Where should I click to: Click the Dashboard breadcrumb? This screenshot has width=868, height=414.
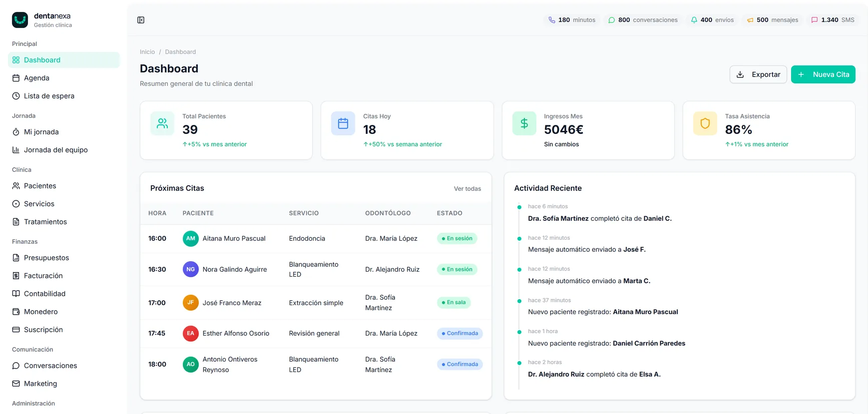pos(180,52)
